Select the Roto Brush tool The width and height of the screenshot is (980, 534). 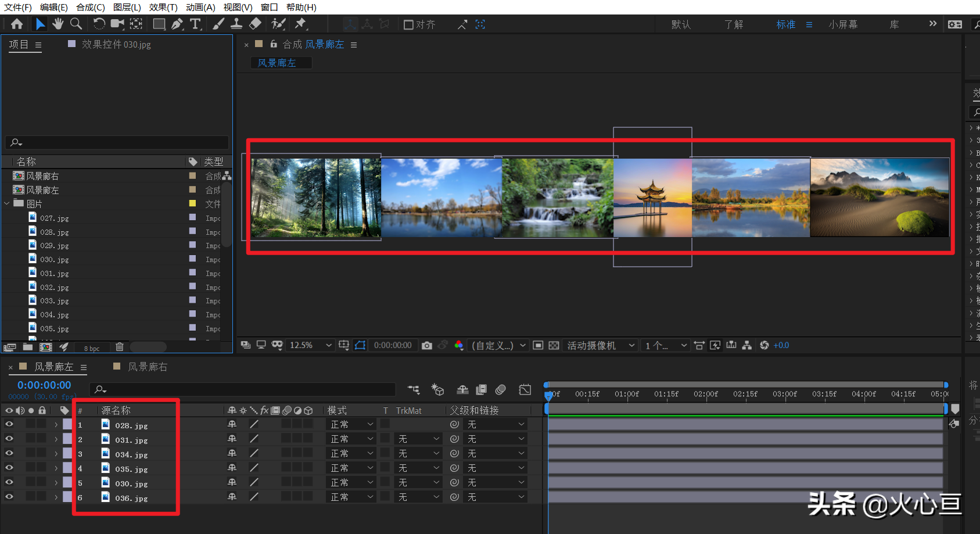[x=279, y=24]
